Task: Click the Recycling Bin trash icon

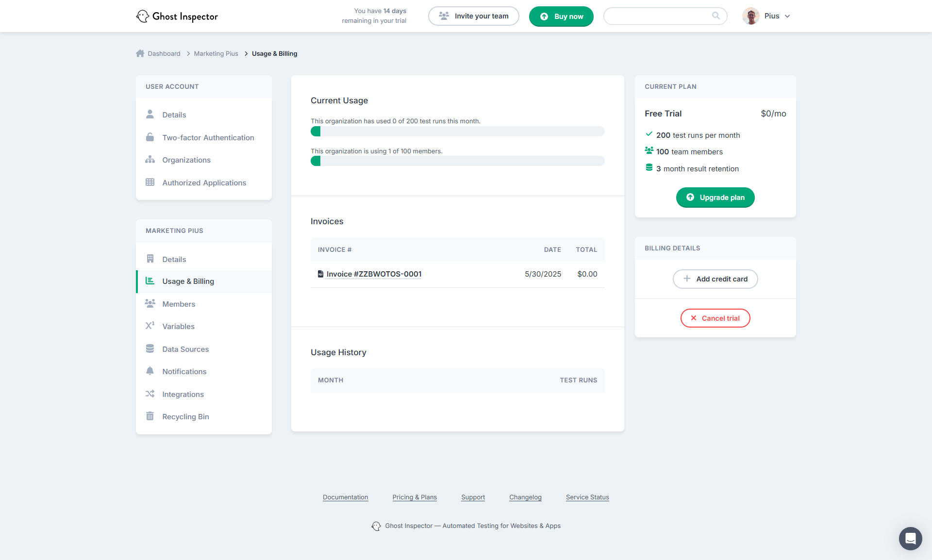Action: tap(150, 416)
